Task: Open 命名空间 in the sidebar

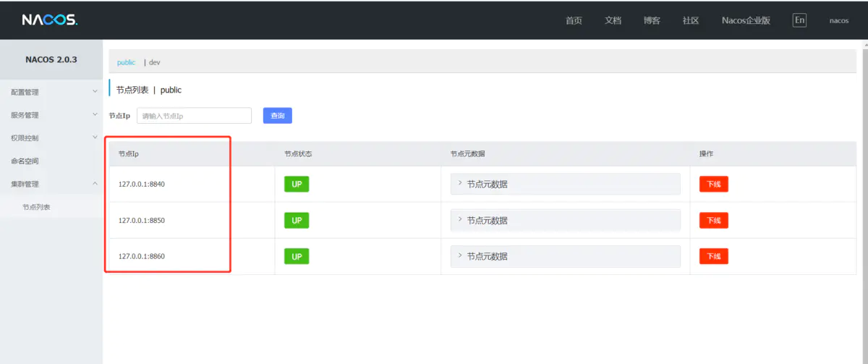Action: (x=51, y=161)
